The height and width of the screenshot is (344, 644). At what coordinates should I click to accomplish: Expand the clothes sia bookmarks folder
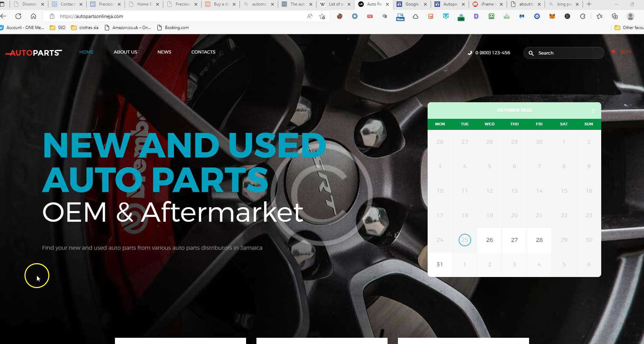point(85,28)
